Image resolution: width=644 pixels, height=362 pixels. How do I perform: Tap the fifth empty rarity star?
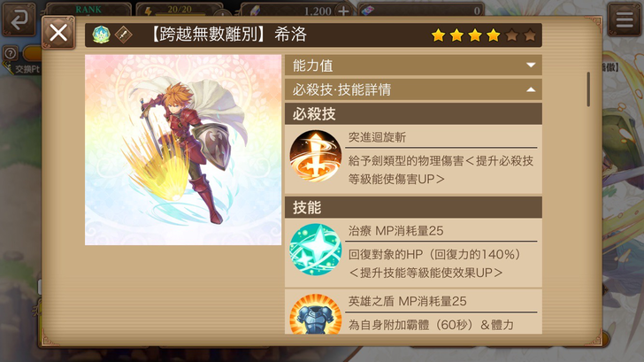(x=511, y=35)
